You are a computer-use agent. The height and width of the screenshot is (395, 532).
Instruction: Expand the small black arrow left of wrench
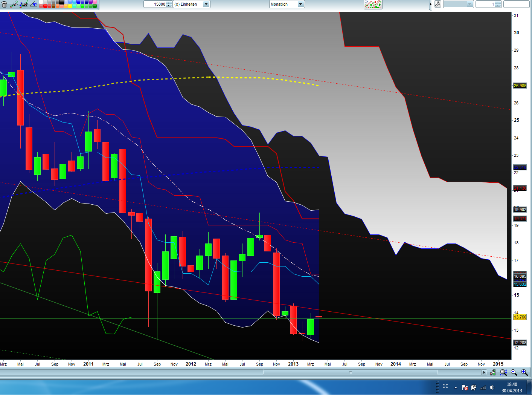(431, 4)
